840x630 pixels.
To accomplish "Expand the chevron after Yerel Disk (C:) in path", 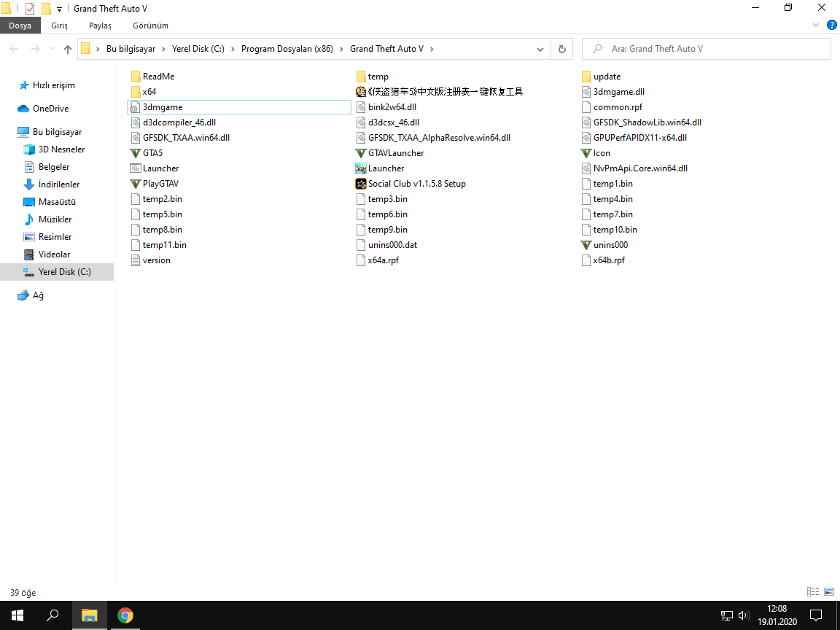I will [x=233, y=50].
